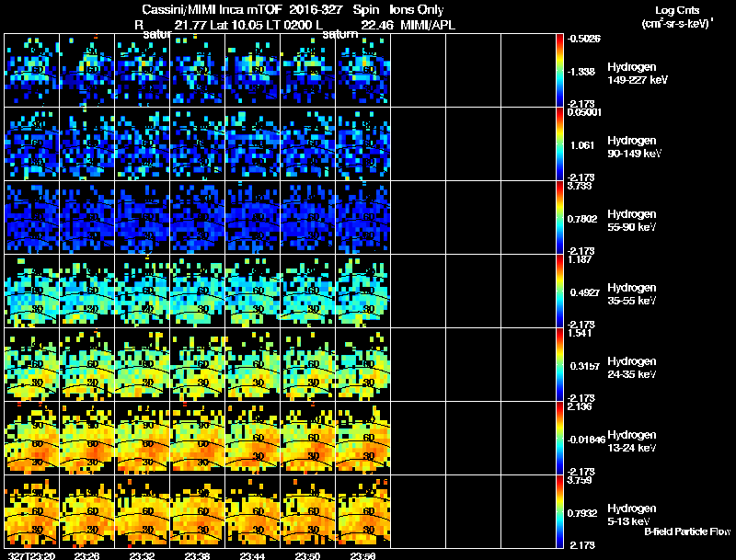The image size is (736, 560).
Task: Click the color bar beside Hydrogen 24-35 keV
Action: coord(559,365)
